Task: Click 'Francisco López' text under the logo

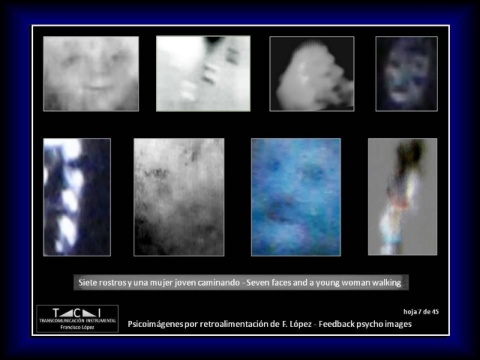Action: (77, 327)
